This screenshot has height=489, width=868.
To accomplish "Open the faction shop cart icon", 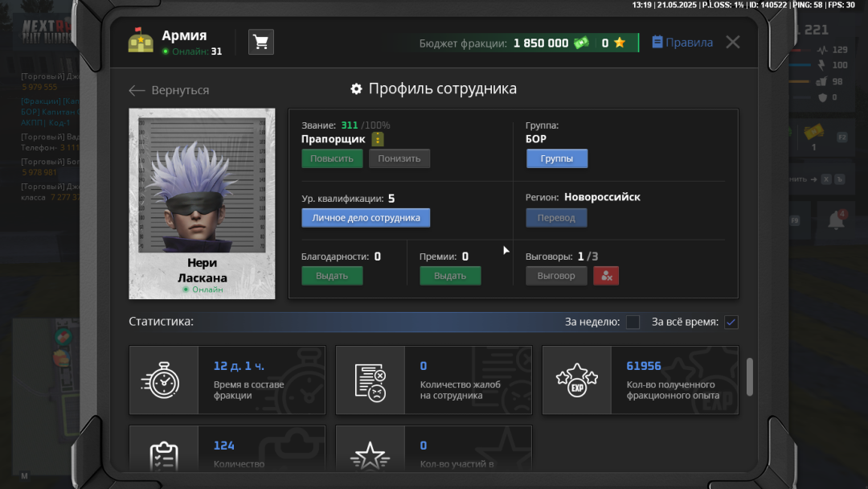I will coord(260,43).
